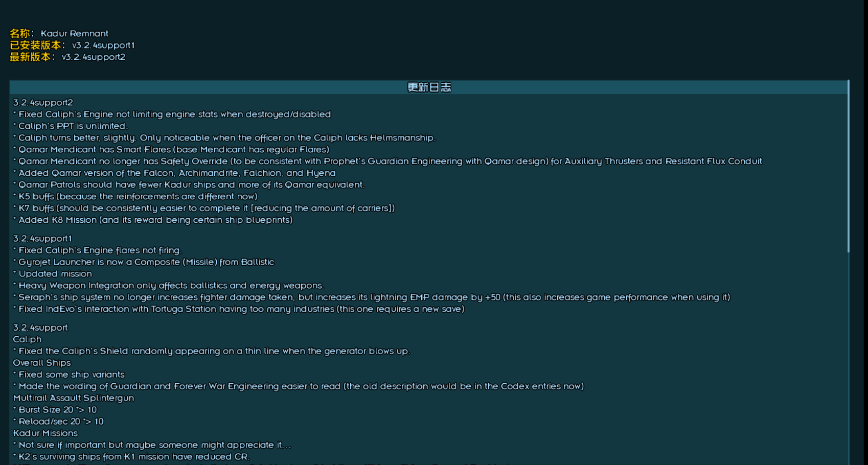Click the scrollbar track below the thumb
This screenshot has width=868, height=465.
(848, 358)
